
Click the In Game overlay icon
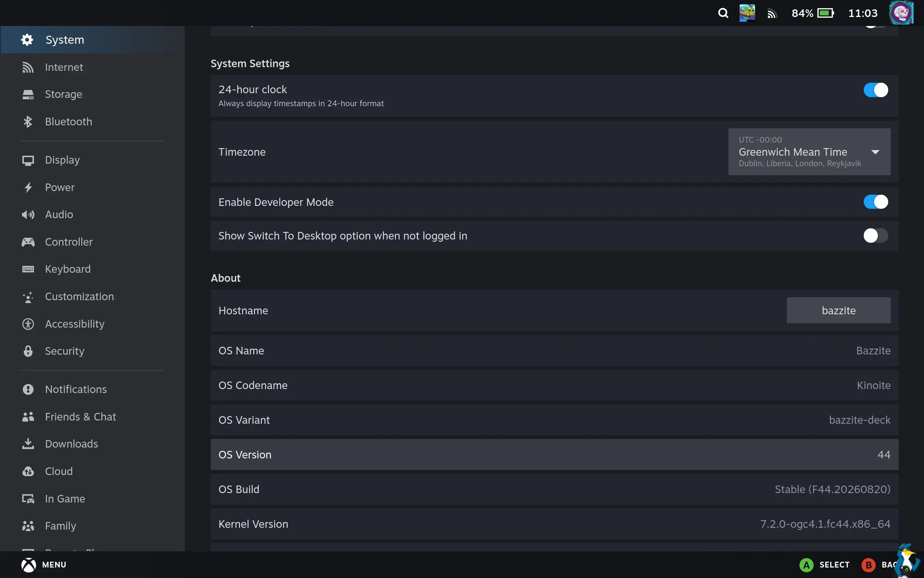28,499
